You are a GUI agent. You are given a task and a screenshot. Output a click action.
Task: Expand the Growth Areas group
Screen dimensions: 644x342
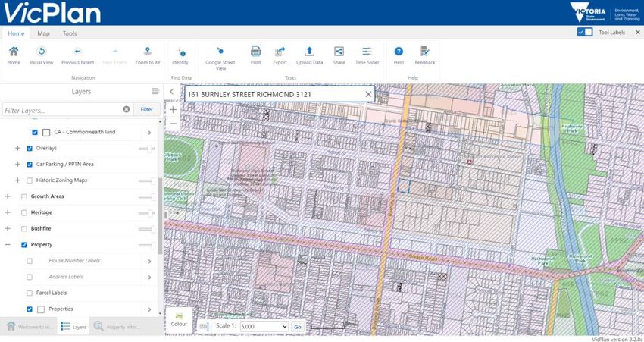coord(8,196)
